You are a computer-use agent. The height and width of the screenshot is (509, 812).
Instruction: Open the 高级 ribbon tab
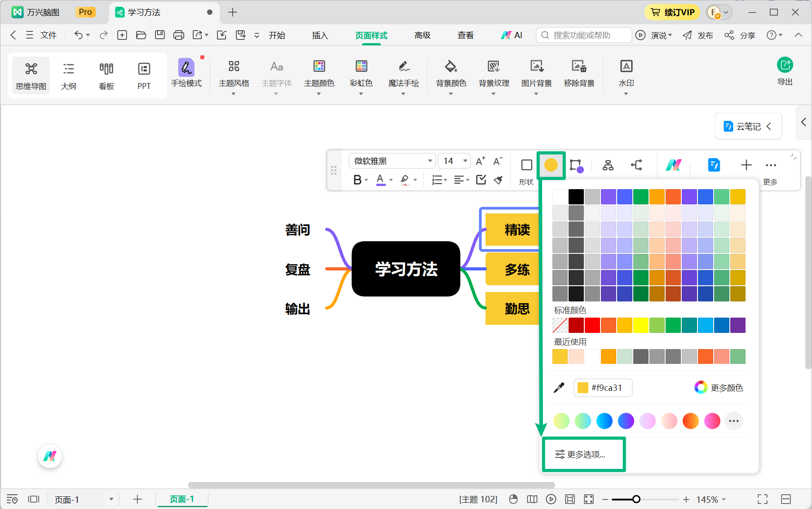click(423, 35)
